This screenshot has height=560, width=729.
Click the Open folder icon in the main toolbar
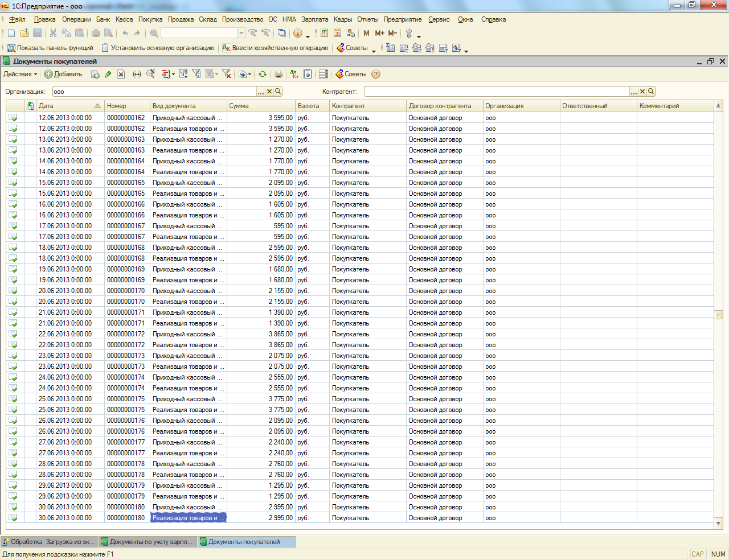click(24, 33)
